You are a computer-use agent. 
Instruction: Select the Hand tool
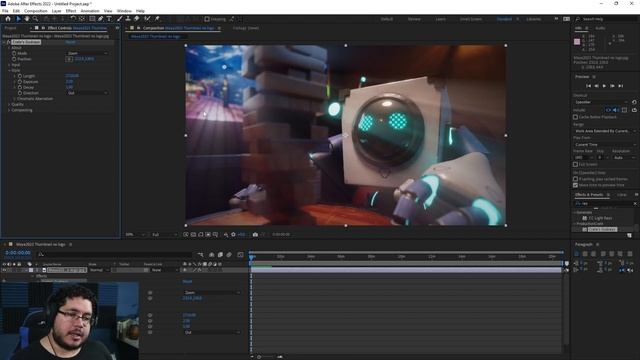(27, 19)
